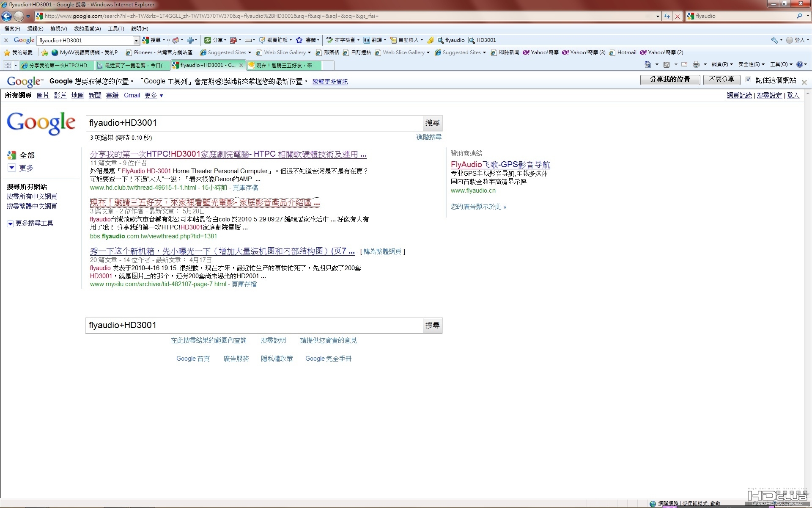Switch to the 分享我的第一次HTPC!HD tab
This screenshot has height=508, width=812.
point(56,65)
